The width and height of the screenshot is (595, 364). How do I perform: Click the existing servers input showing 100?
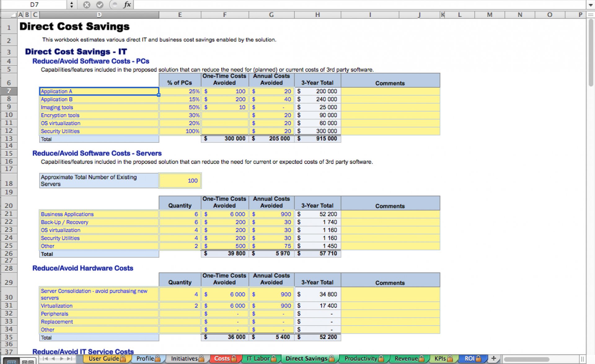180,181
